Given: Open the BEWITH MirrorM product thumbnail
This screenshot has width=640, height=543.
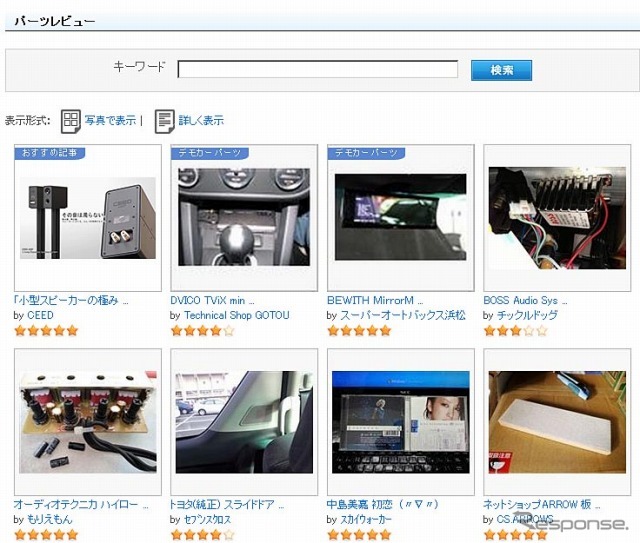Looking at the screenshot, I should coord(400,218).
